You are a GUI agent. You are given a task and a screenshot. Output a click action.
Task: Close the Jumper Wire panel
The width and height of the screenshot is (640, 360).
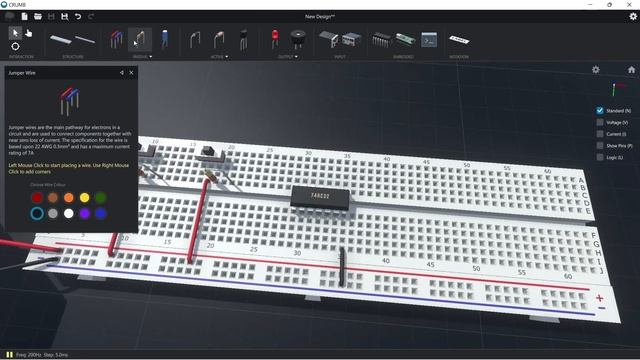(131, 73)
